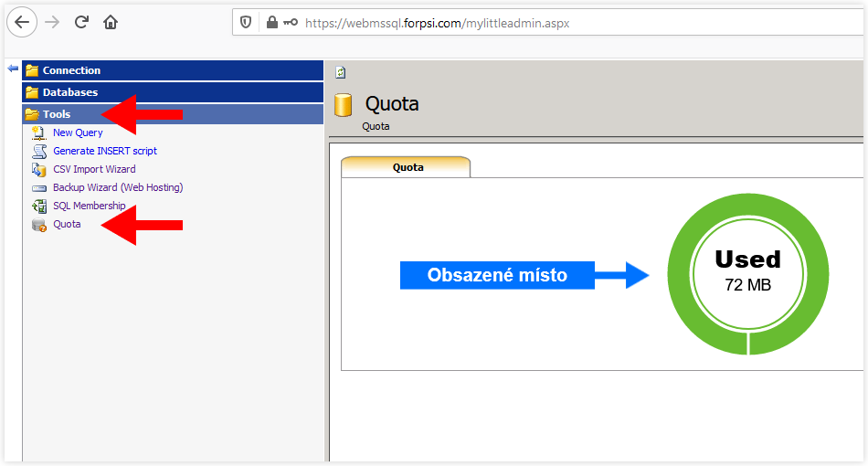
Task: Open SQL Membership tool
Action: pos(90,206)
